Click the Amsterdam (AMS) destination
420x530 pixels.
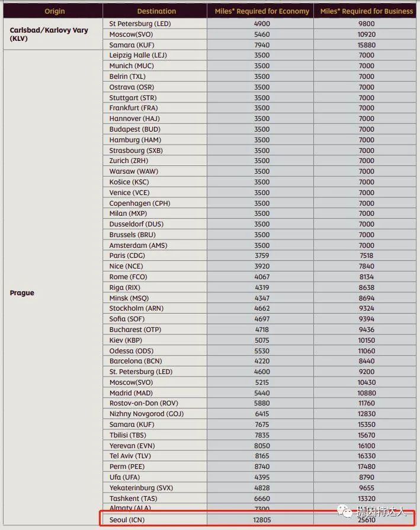[x=136, y=245]
